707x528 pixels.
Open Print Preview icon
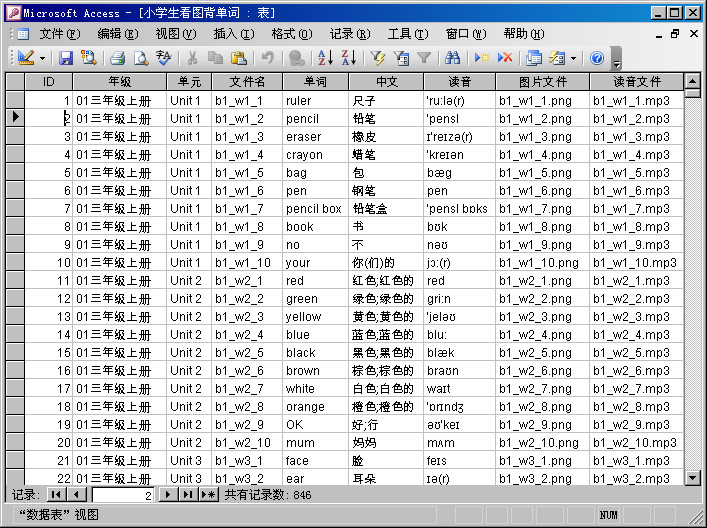click(141, 58)
